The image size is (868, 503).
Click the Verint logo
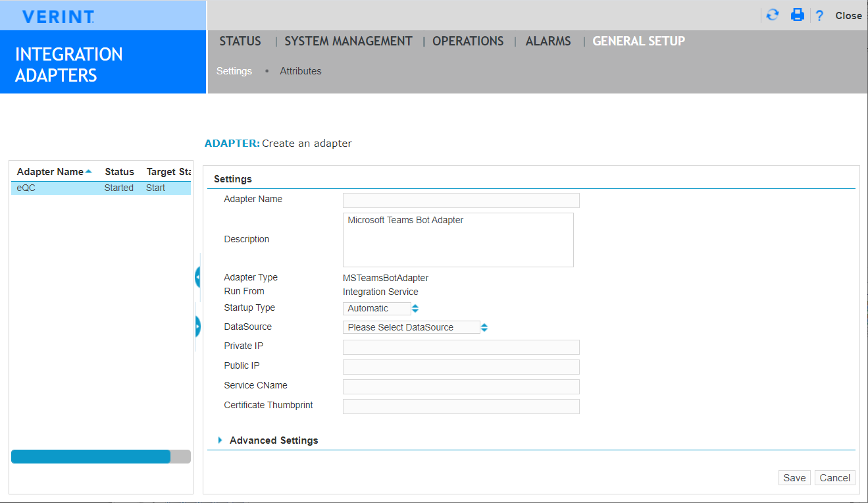pos(58,16)
